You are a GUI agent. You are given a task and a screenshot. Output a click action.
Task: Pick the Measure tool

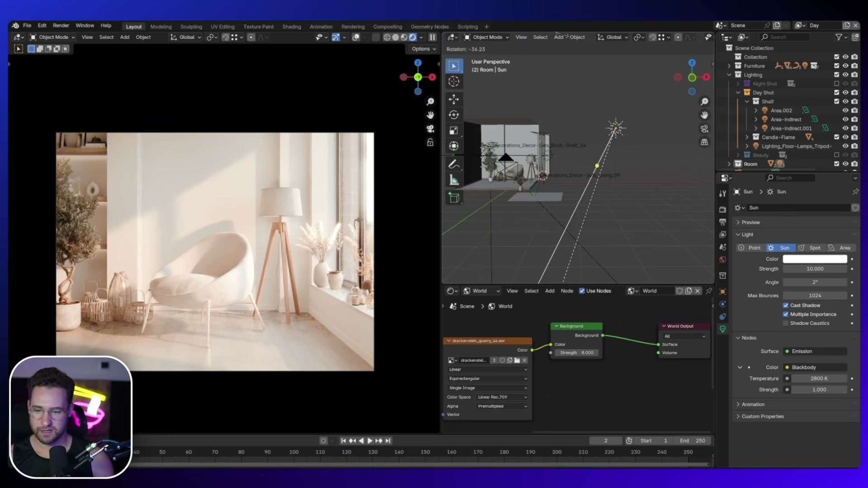tap(454, 180)
